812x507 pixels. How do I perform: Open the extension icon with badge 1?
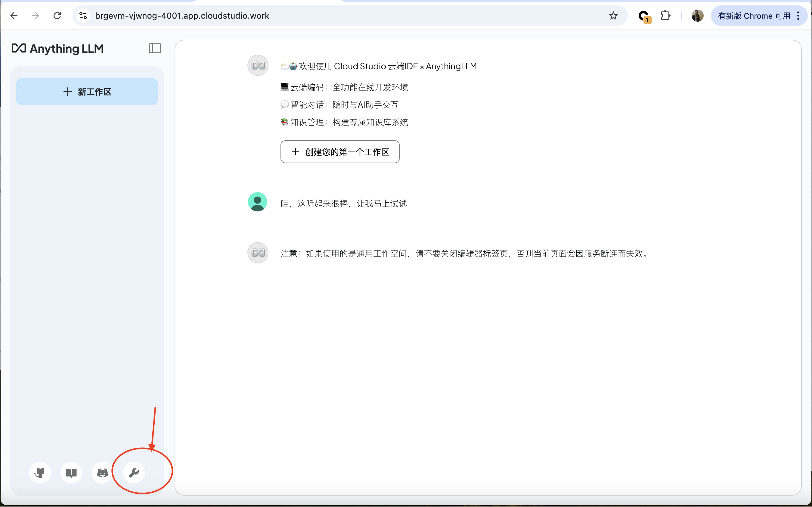click(644, 16)
